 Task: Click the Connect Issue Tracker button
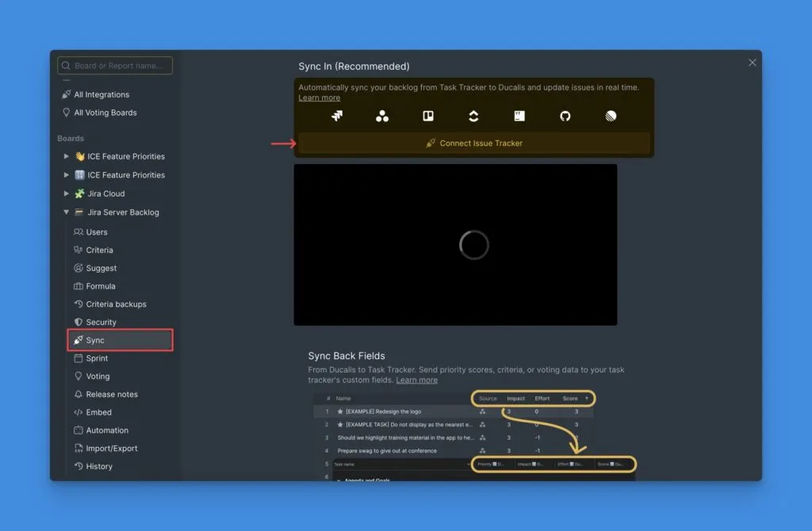473,143
